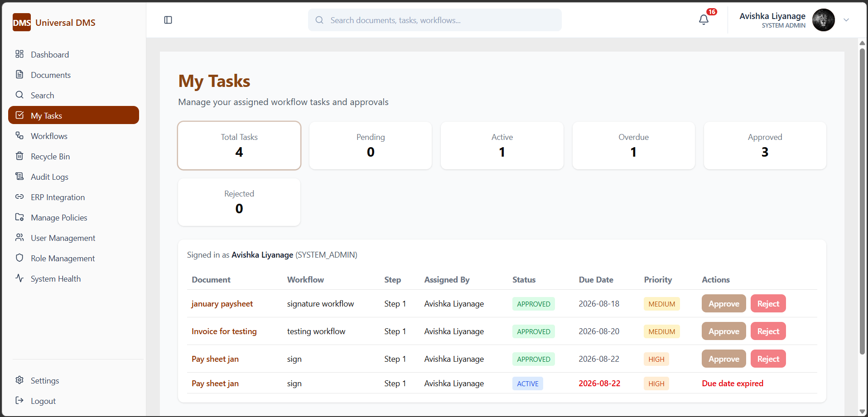This screenshot has width=868, height=417.
Task: Approve the january paysheet task
Action: pos(723,303)
